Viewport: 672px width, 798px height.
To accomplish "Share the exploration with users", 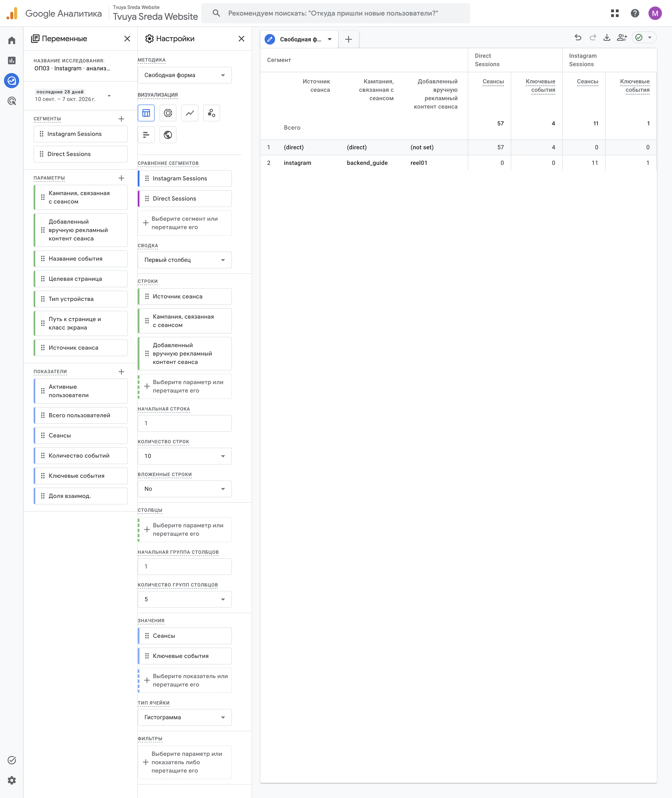I will (622, 37).
